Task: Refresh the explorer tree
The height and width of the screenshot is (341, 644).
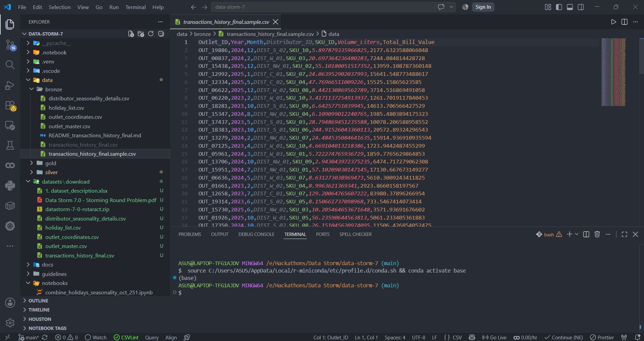Action: click(x=151, y=34)
